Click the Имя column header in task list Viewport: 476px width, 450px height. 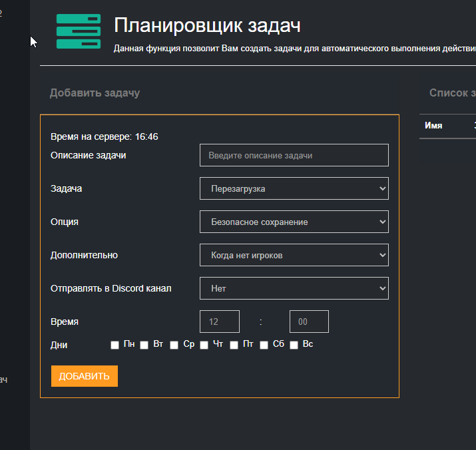pos(433,125)
